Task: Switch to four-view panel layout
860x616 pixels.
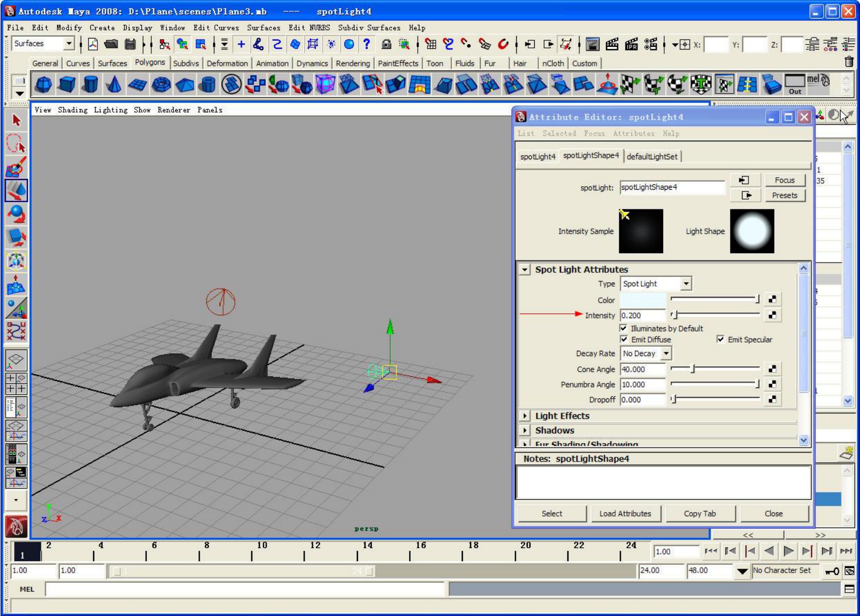Action: (x=16, y=383)
